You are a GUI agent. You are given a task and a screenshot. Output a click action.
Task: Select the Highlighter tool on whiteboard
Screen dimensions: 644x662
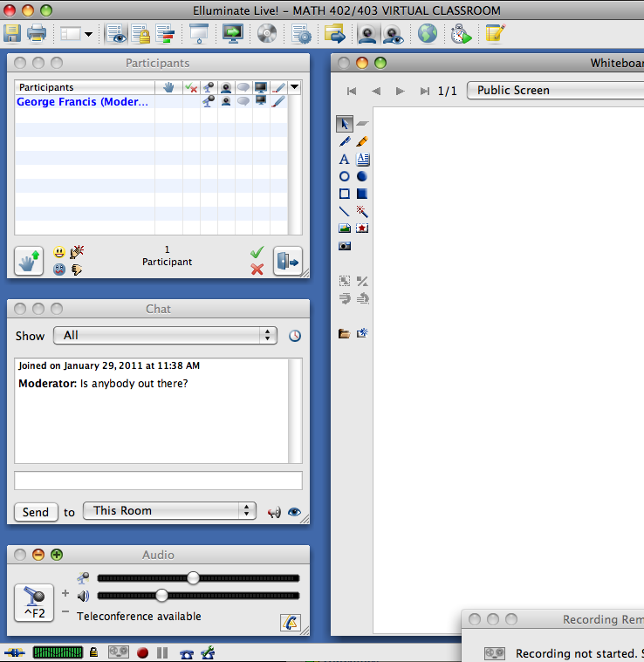pyautogui.click(x=362, y=141)
